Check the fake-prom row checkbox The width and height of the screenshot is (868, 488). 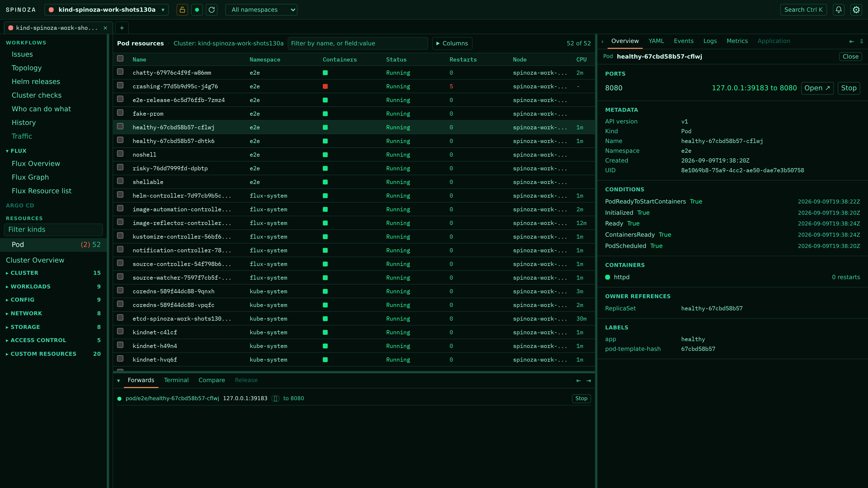tap(120, 113)
